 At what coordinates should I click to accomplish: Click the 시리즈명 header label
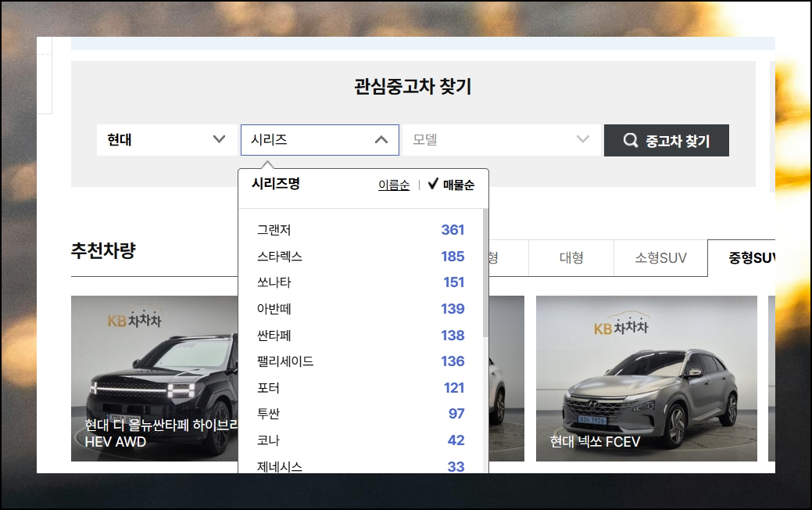(276, 184)
